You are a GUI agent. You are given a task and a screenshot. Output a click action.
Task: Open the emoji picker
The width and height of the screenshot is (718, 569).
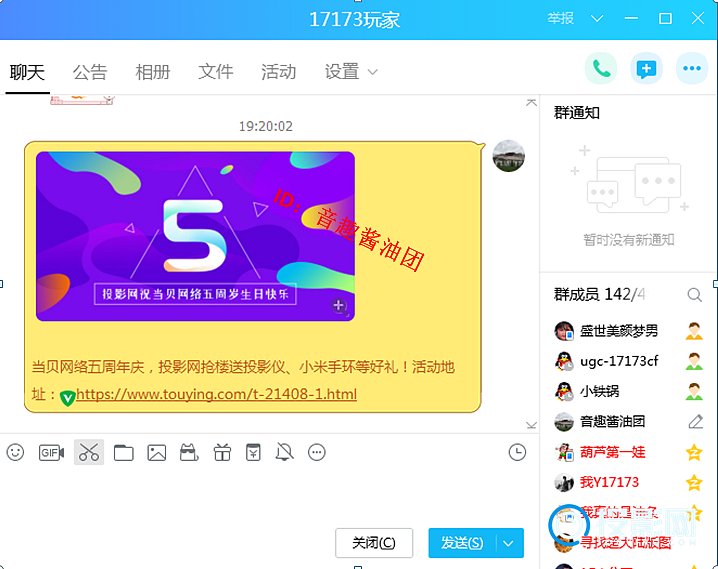15,453
